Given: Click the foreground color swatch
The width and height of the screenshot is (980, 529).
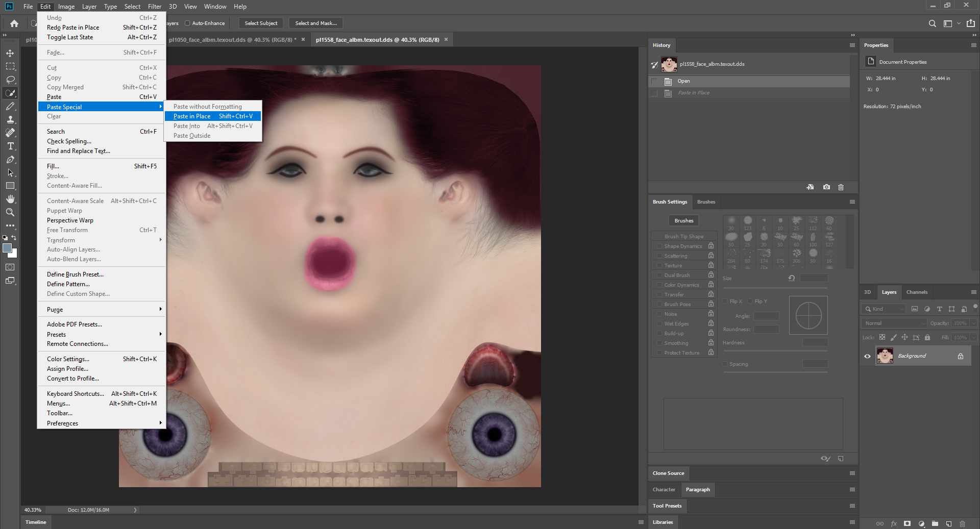Looking at the screenshot, I should (x=7, y=248).
